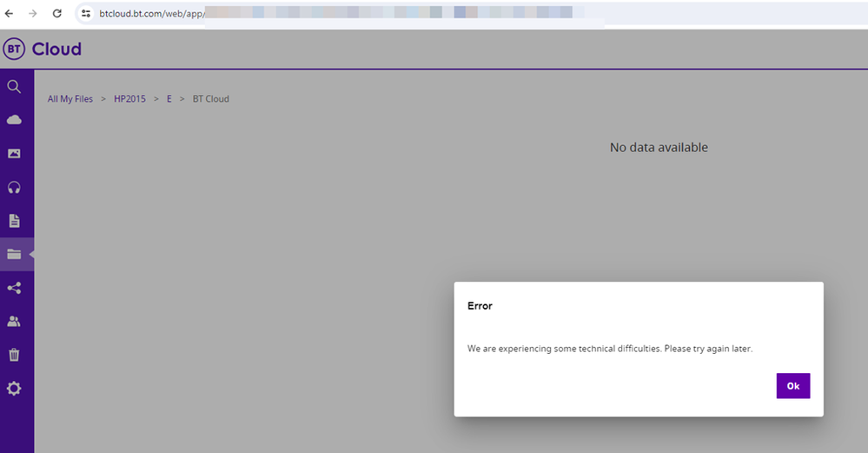Open the Trash bin icon
868x453 pixels.
coord(14,355)
